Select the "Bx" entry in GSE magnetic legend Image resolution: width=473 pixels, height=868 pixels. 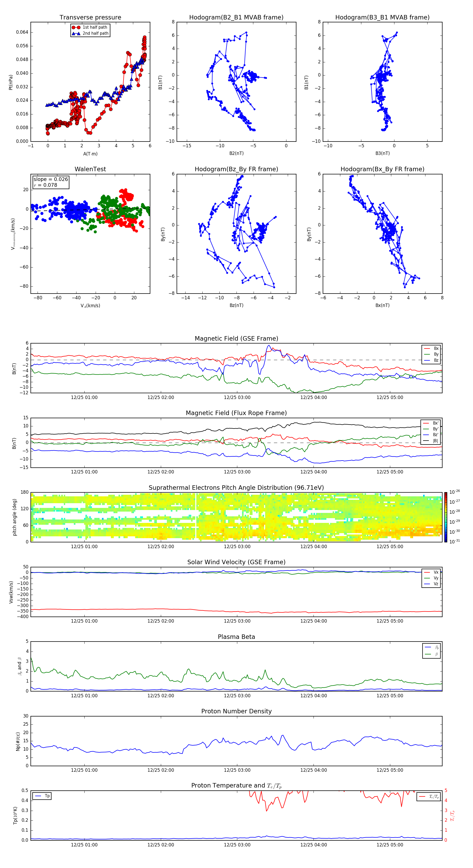[431, 349]
